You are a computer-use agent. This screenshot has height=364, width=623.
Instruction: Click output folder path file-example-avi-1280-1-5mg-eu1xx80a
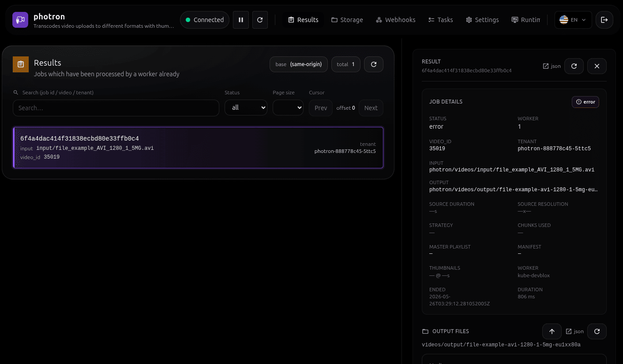501,345
